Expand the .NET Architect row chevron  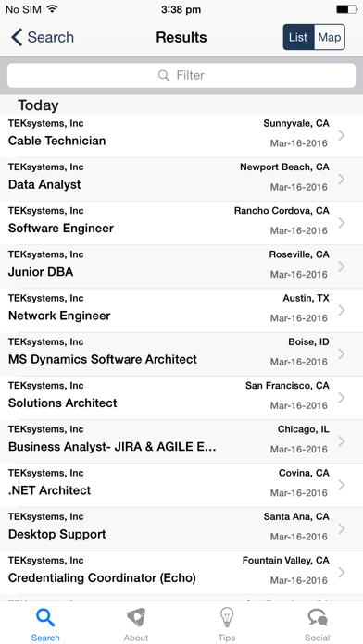click(x=341, y=485)
